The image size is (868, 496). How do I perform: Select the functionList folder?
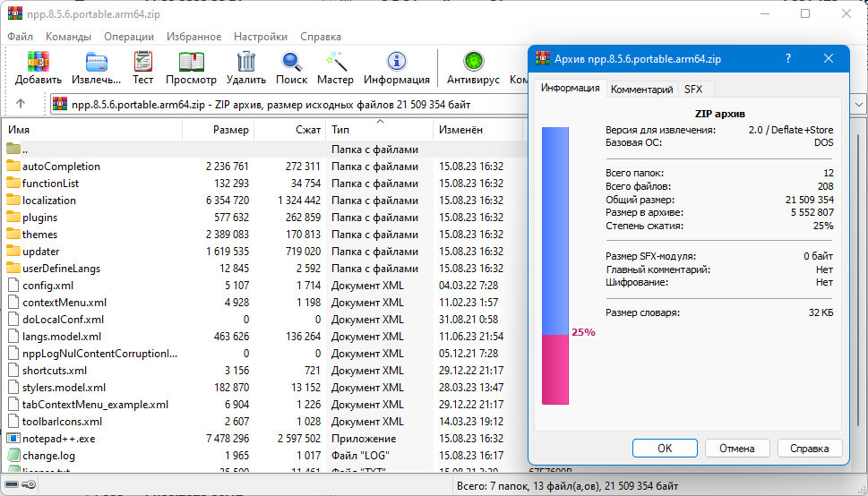click(43, 184)
